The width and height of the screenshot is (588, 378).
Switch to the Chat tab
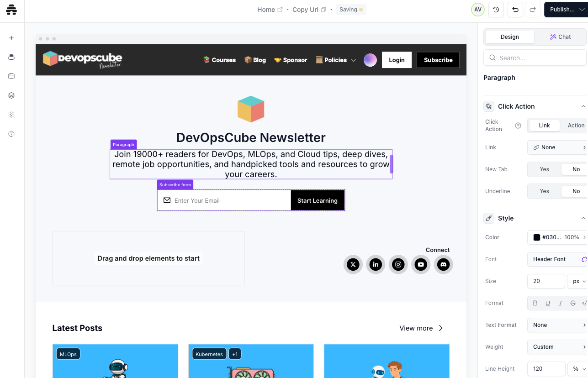pyautogui.click(x=561, y=37)
